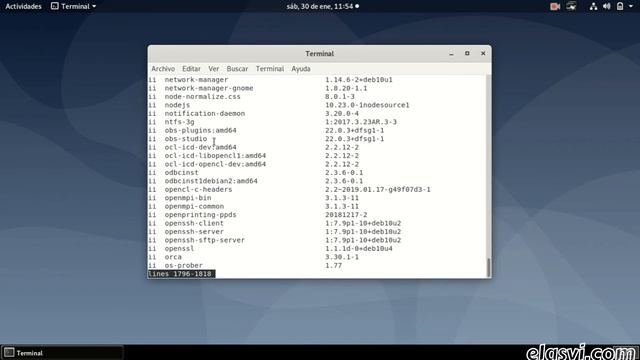This screenshot has height=360, width=640.
Task: Click the text obs-plugins:amd64
Action: [200, 130]
